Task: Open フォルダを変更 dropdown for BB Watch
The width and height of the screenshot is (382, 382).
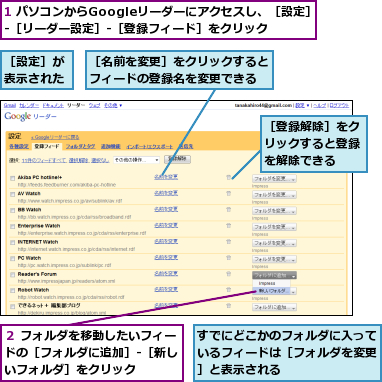Action: [x=274, y=211]
